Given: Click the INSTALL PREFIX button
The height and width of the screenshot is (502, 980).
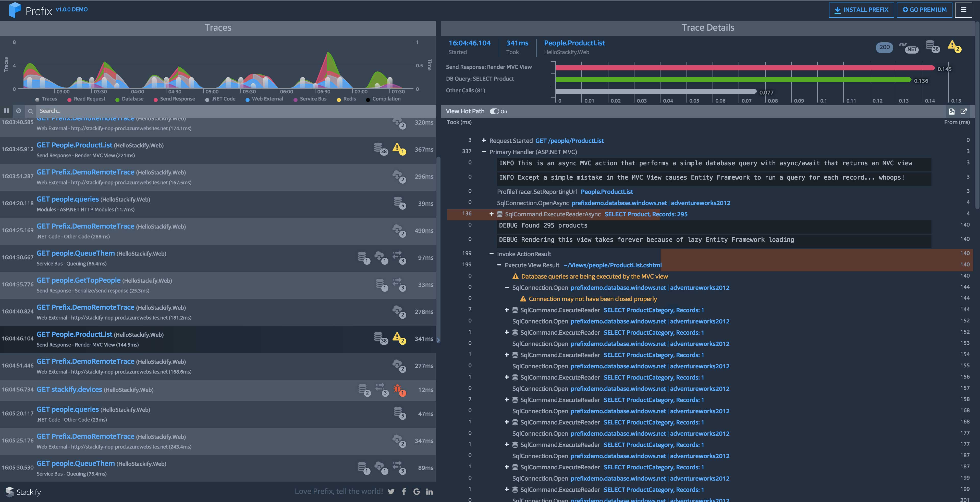Looking at the screenshot, I should (861, 10).
